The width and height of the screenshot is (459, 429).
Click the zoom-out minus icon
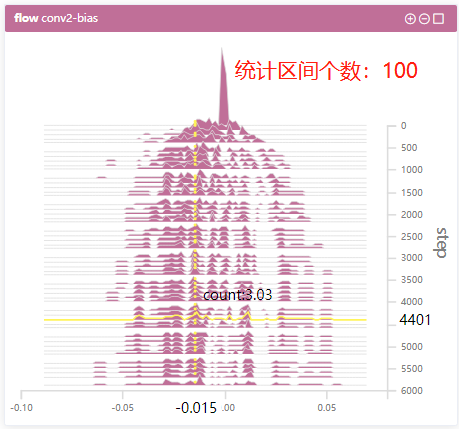tap(424, 19)
